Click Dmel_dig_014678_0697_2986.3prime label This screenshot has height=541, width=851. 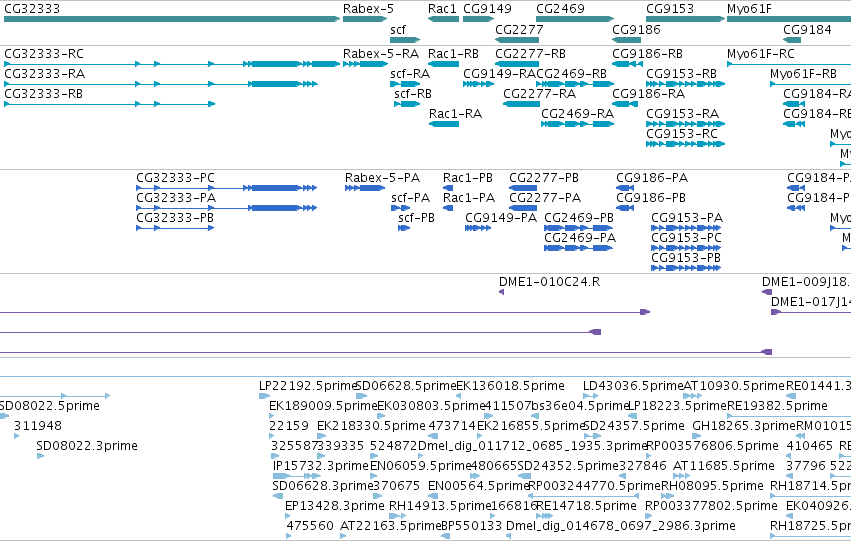(621, 526)
